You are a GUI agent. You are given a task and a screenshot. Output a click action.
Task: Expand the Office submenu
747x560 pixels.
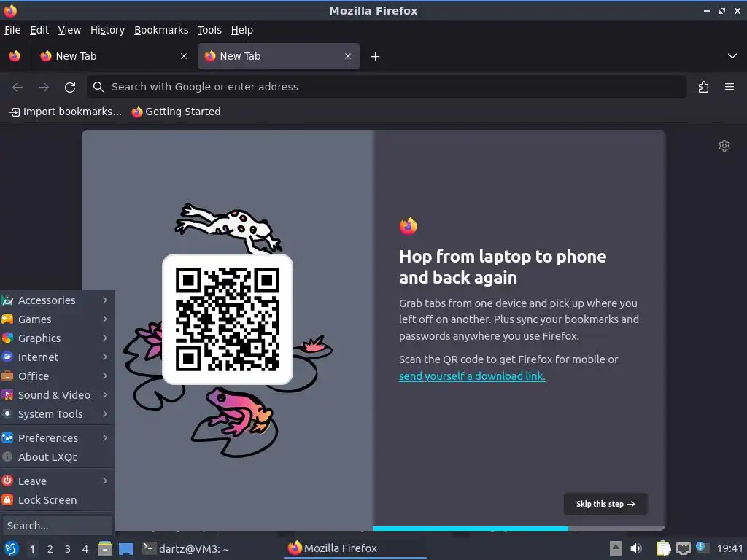(x=57, y=376)
